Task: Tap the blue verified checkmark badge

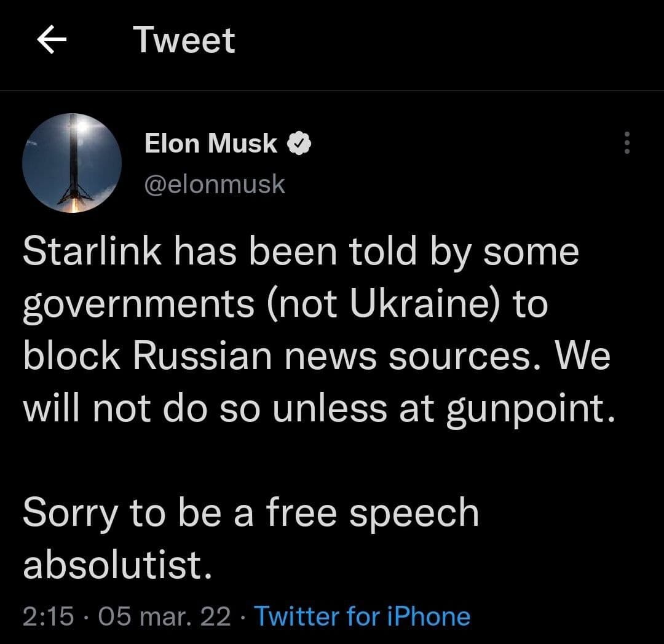Action: click(x=299, y=143)
